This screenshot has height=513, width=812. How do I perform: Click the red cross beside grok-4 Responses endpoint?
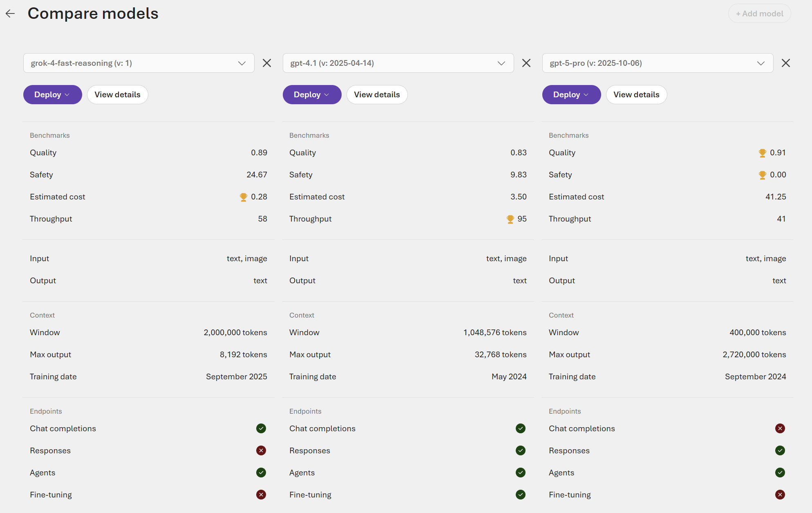click(x=261, y=450)
